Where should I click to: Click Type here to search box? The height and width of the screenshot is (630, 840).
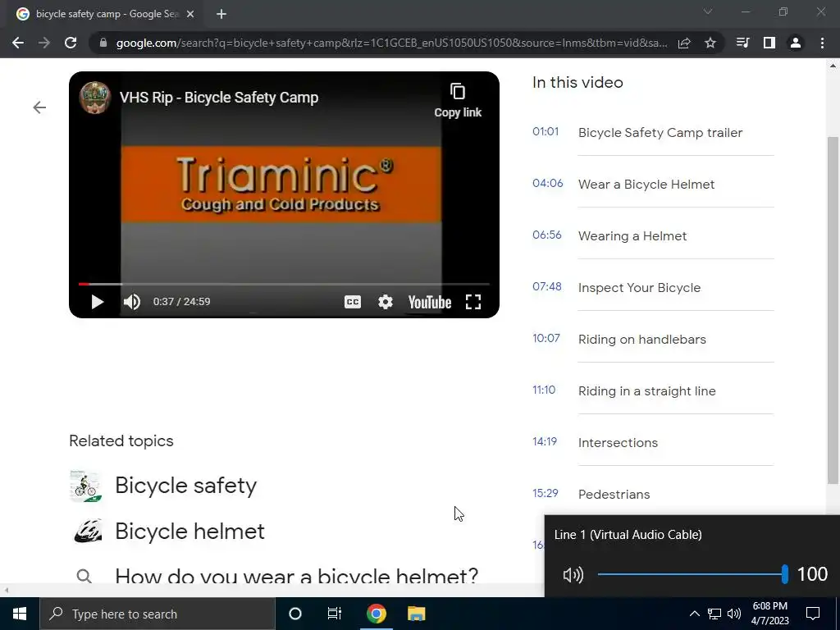(157, 614)
